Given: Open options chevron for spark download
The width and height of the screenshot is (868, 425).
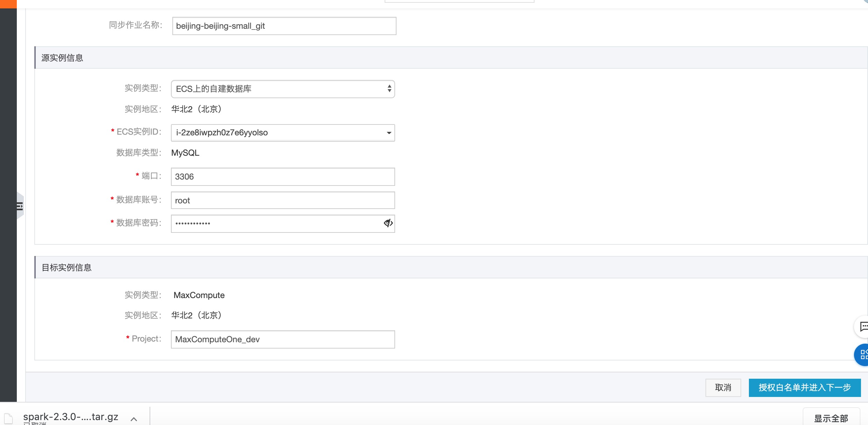Looking at the screenshot, I should point(134,419).
